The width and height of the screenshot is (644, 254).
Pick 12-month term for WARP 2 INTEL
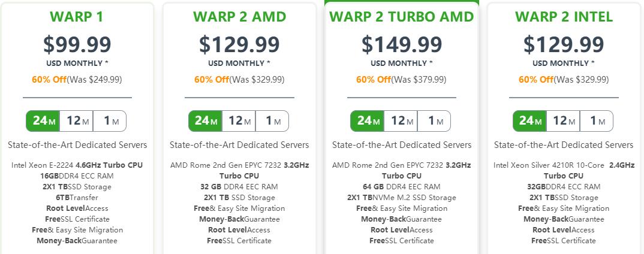tap(564, 121)
